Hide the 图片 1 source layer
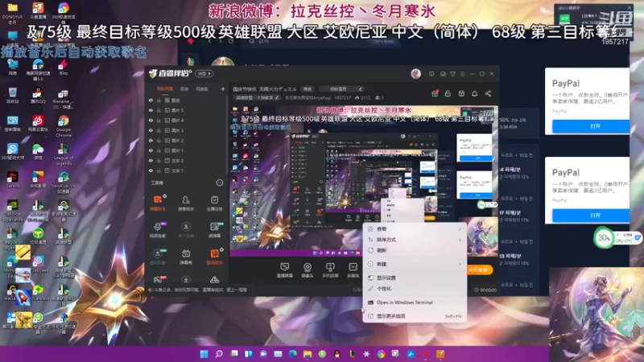Screen dimensions: 644x362 tap(151, 150)
